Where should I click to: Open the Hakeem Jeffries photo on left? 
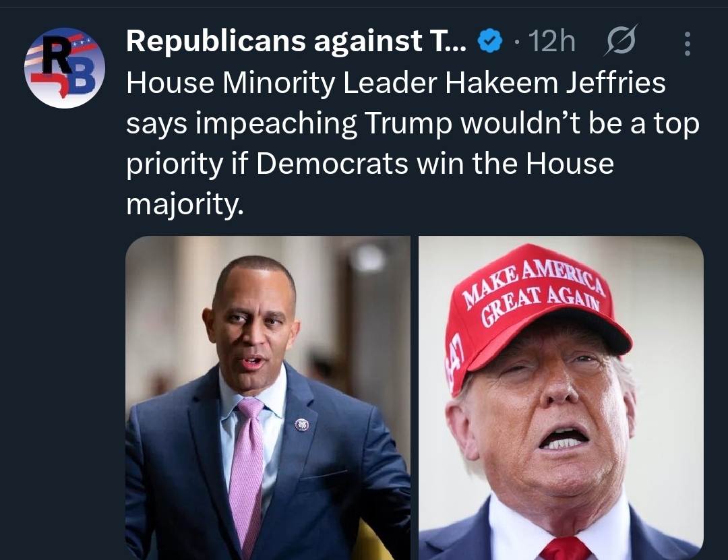[x=268, y=398]
